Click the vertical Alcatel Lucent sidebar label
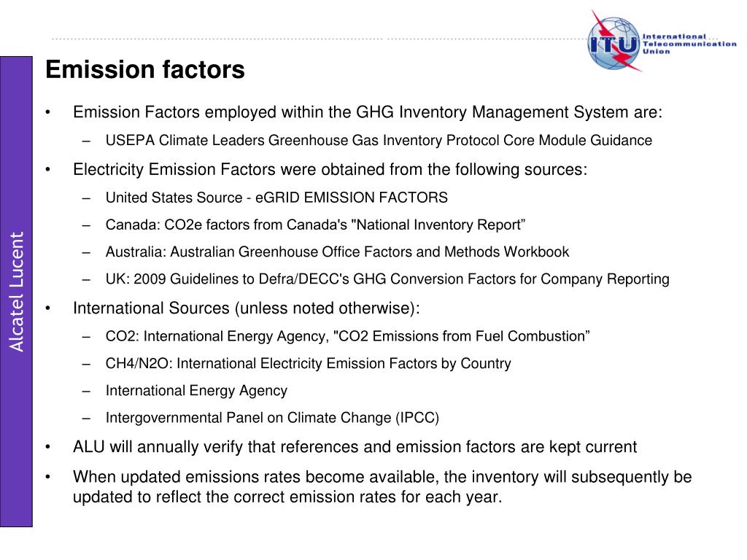The height and width of the screenshot is (560, 747). (16, 292)
